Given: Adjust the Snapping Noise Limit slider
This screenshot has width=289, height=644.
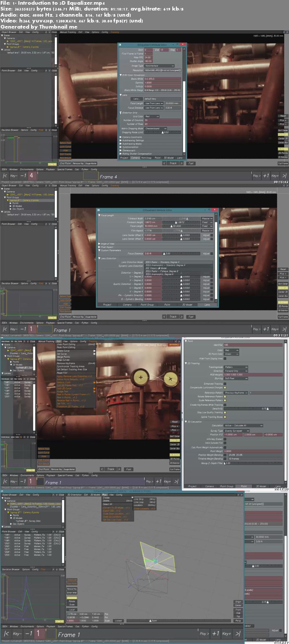Looking at the screenshot, I should tap(163, 132).
